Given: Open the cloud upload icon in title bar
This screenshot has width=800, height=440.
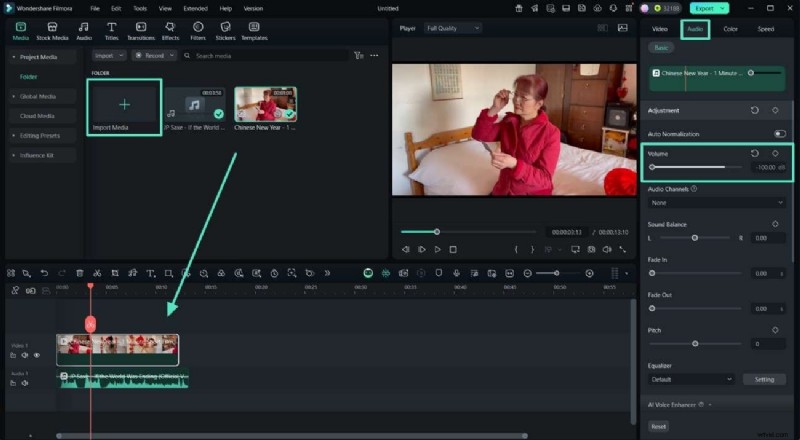Looking at the screenshot, I should (597, 8).
